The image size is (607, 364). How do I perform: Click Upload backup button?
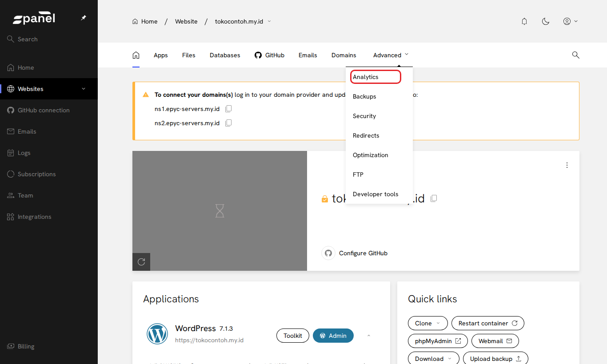pyautogui.click(x=495, y=359)
